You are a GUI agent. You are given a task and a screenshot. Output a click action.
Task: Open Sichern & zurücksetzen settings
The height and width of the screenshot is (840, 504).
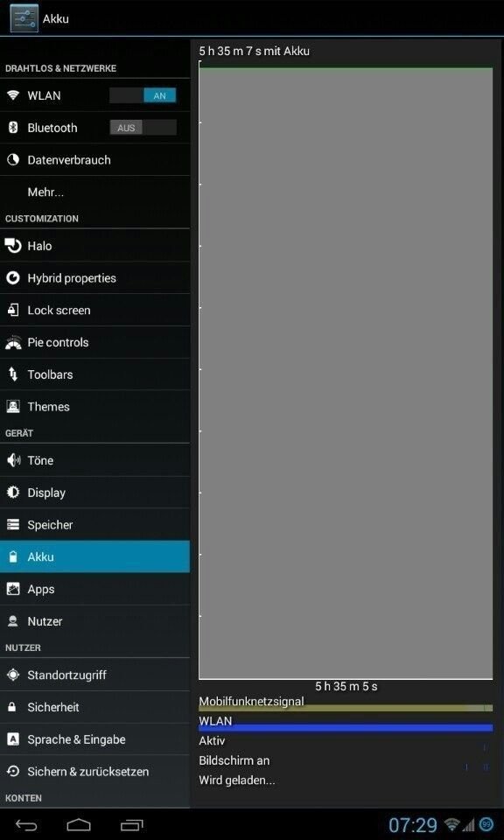click(94, 772)
